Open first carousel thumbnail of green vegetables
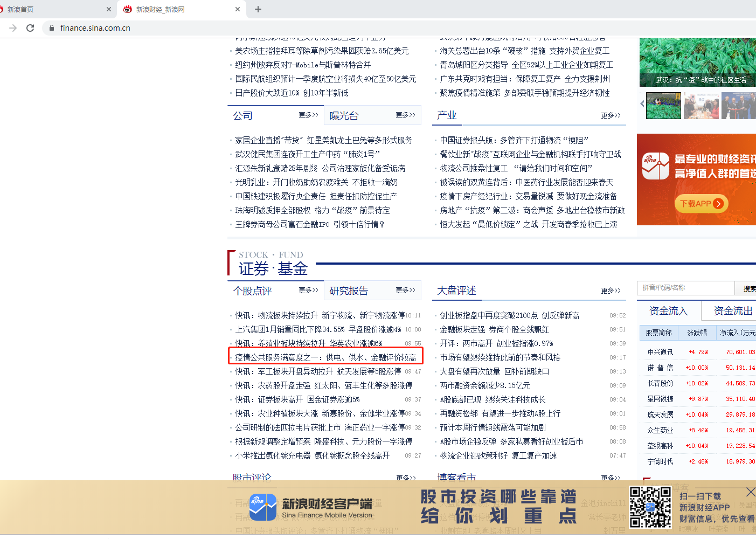The width and height of the screenshot is (756, 539). pos(663,105)
